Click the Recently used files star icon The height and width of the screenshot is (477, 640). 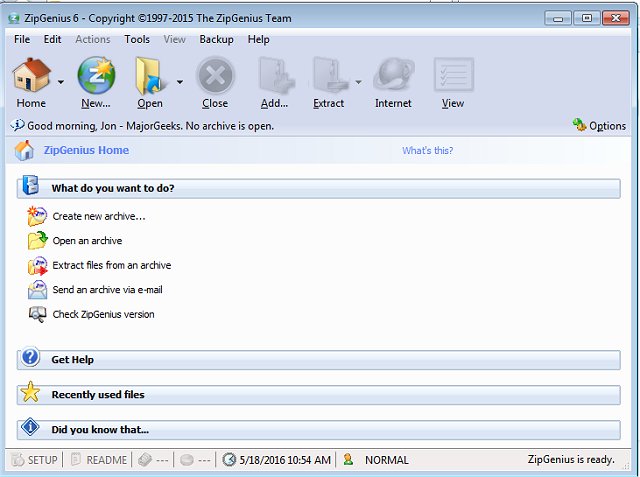31,392
